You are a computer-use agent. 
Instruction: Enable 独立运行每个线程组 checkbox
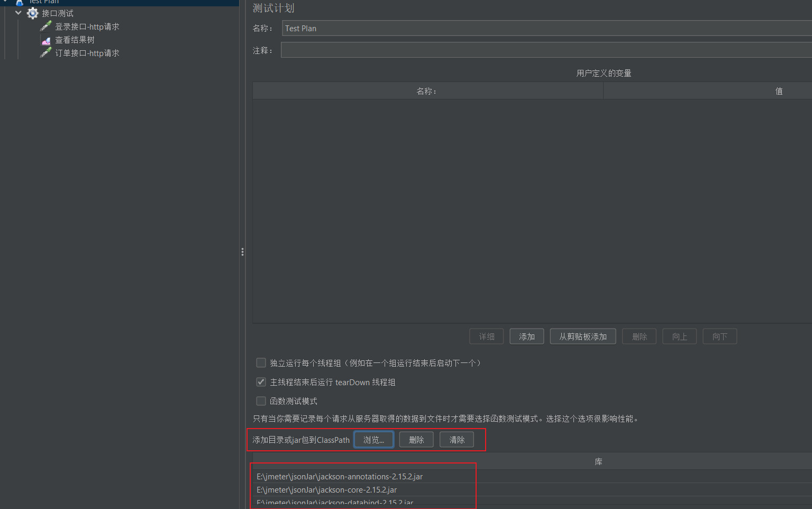[x=261, y=363]
